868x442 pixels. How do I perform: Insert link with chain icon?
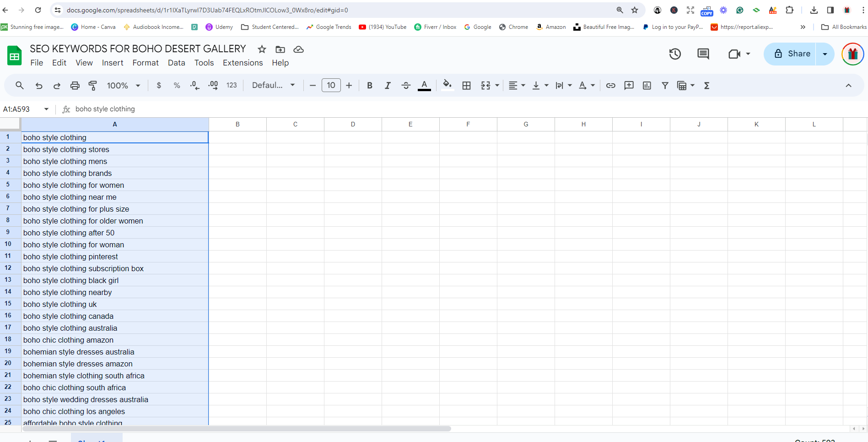610,85
